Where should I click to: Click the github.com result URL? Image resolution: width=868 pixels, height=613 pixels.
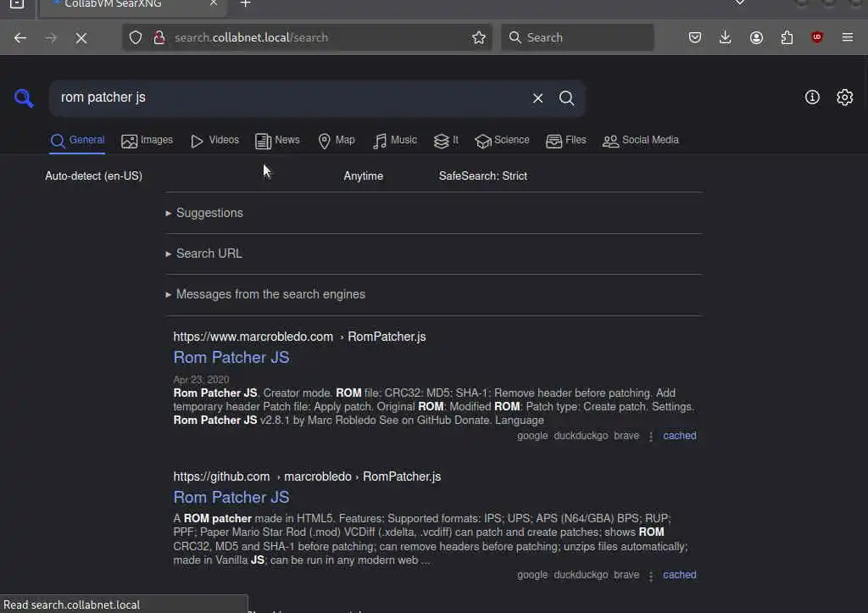307,476
